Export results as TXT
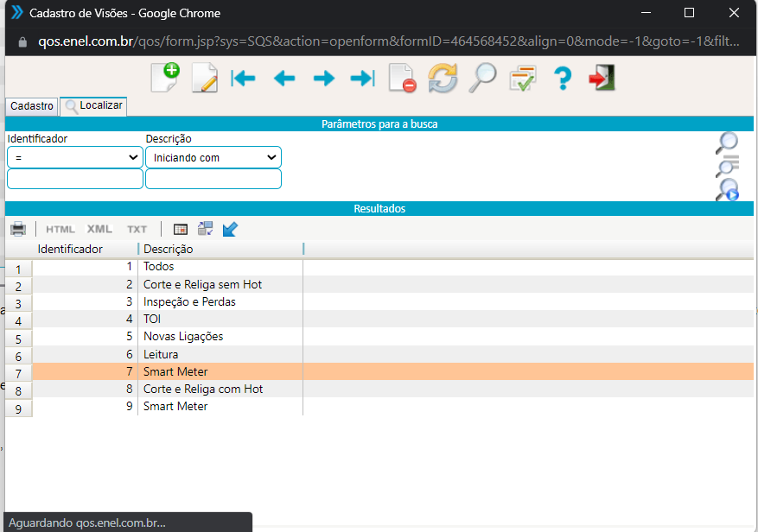Image resolution: width=758 pixels, height=532 pixels. (x=137, y=229)
